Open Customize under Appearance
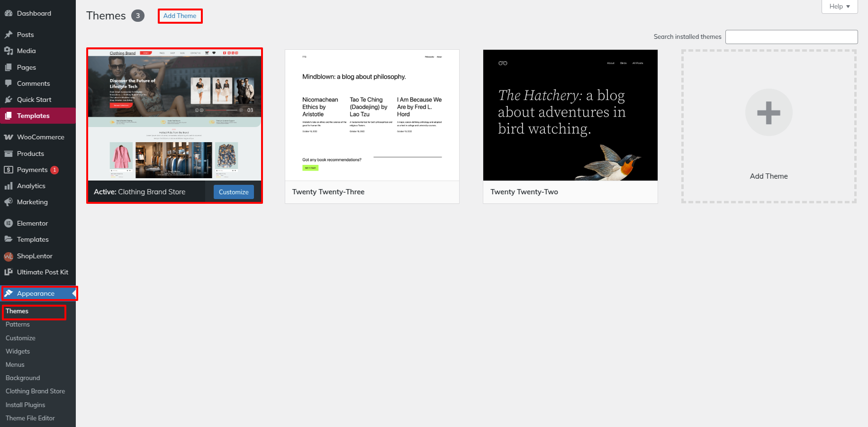 [20, 338]
